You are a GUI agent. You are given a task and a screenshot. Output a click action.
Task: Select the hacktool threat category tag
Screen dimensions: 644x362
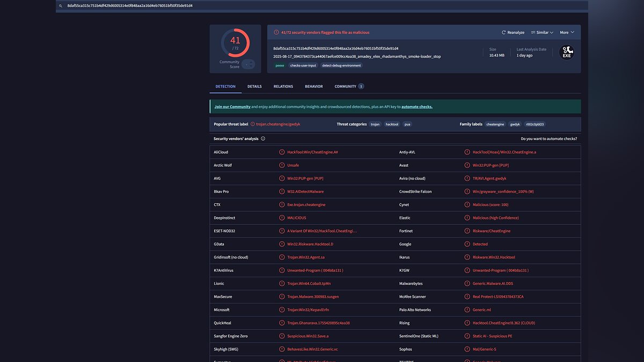coord(391,124)
